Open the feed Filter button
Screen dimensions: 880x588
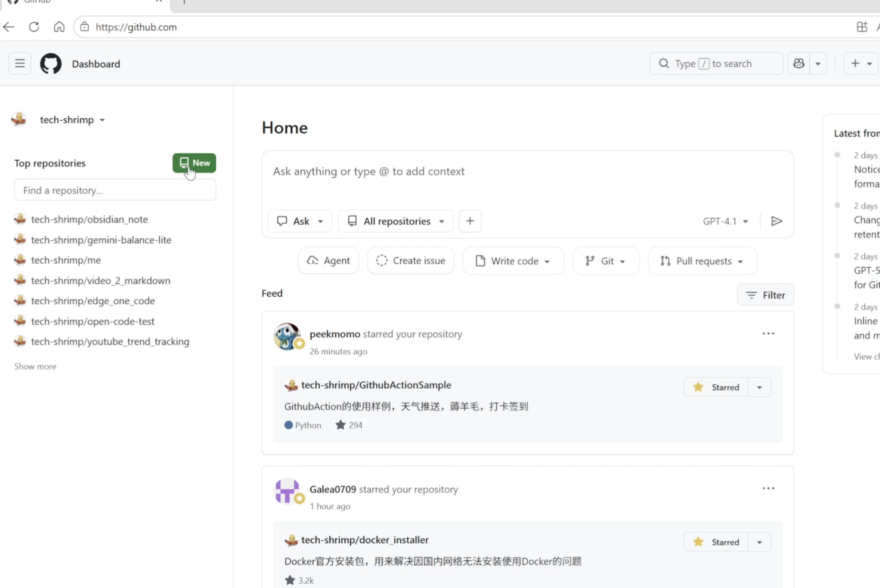765,295
